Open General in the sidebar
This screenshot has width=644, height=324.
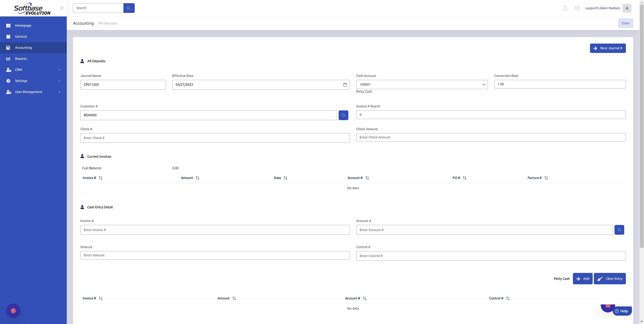33,37
